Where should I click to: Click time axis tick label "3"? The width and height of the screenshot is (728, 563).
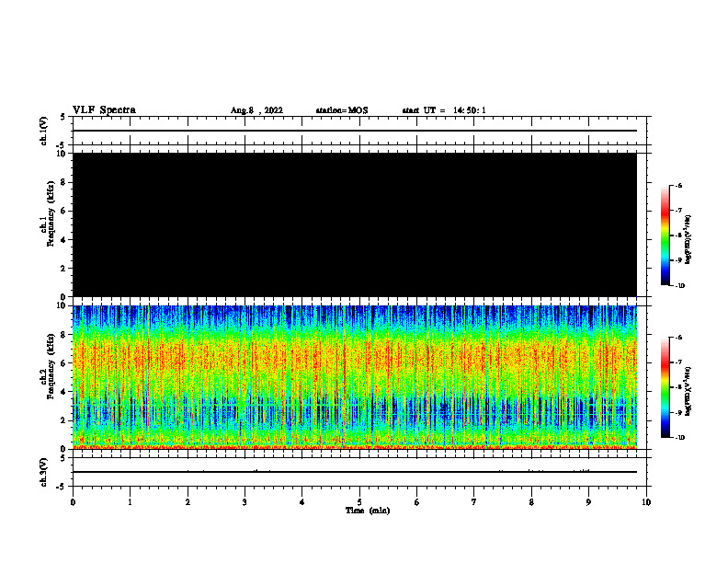point(245,502)
